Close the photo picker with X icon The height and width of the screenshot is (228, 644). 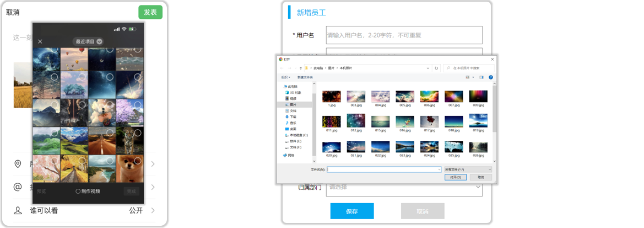tap(40, 41)
